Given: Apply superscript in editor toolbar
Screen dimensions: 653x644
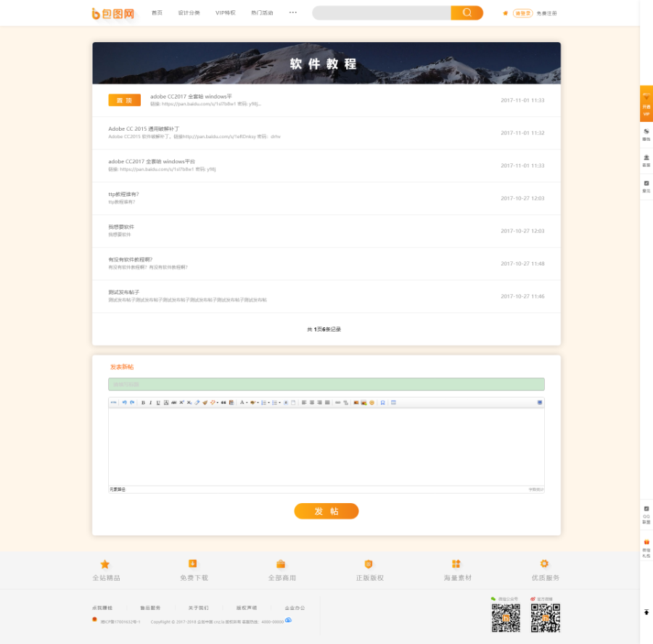Looking at the screenshot, I should [x=181, y=403].
